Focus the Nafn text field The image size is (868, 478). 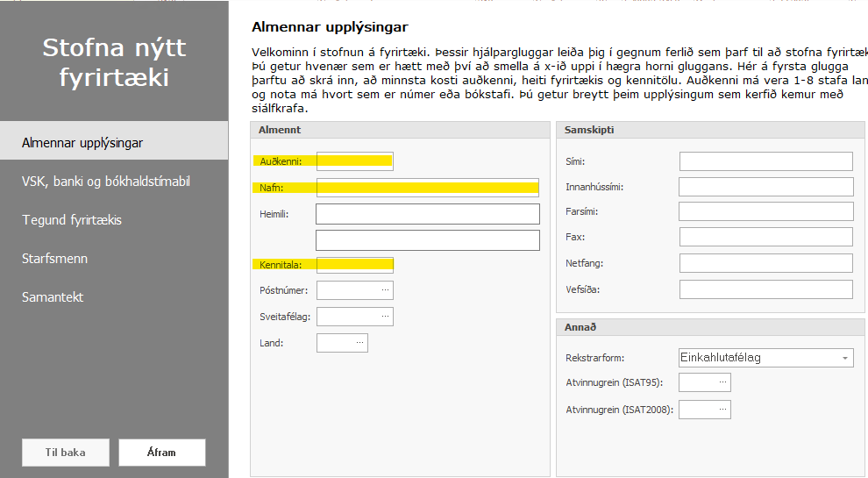[428, 187]
